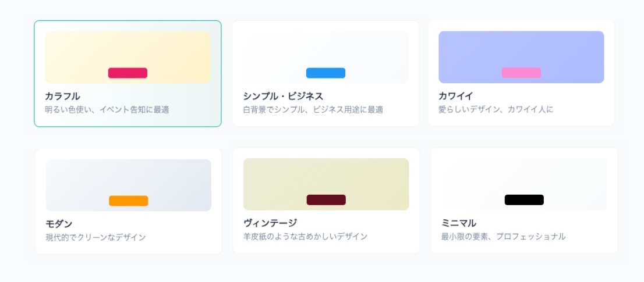644x282 pixels.
Task: Select the シンプル・ビジネス title text
Action: coord(283,96)
